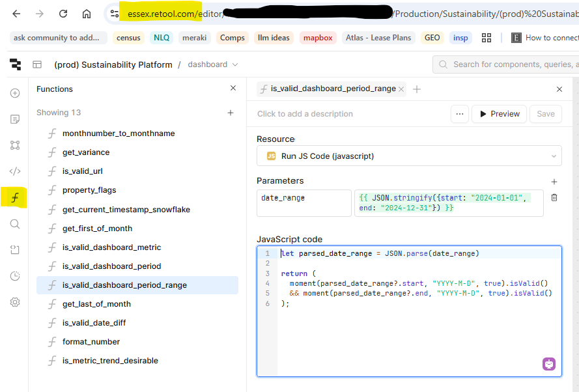Select get_current_timestamp_snowflake function
The image size is (579, 392).
click(x=137, y=209)
